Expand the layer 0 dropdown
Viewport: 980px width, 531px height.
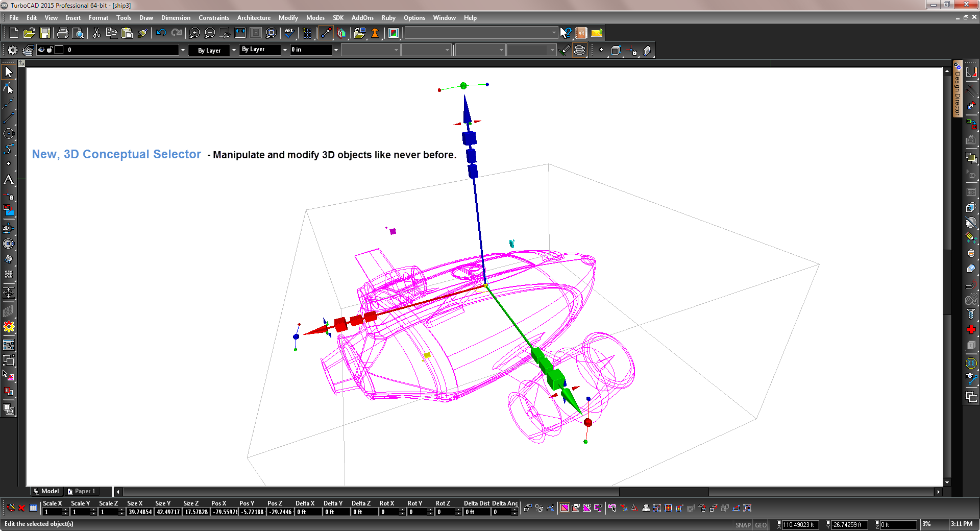coord(183,50)
